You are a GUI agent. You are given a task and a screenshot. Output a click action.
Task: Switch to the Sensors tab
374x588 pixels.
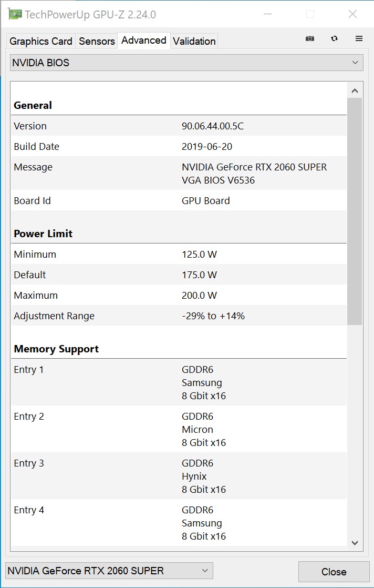(97, 41)
